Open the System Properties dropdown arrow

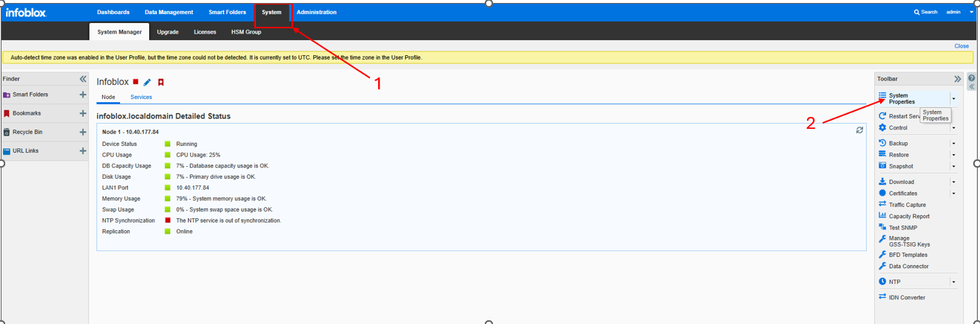tap(953, 98)
